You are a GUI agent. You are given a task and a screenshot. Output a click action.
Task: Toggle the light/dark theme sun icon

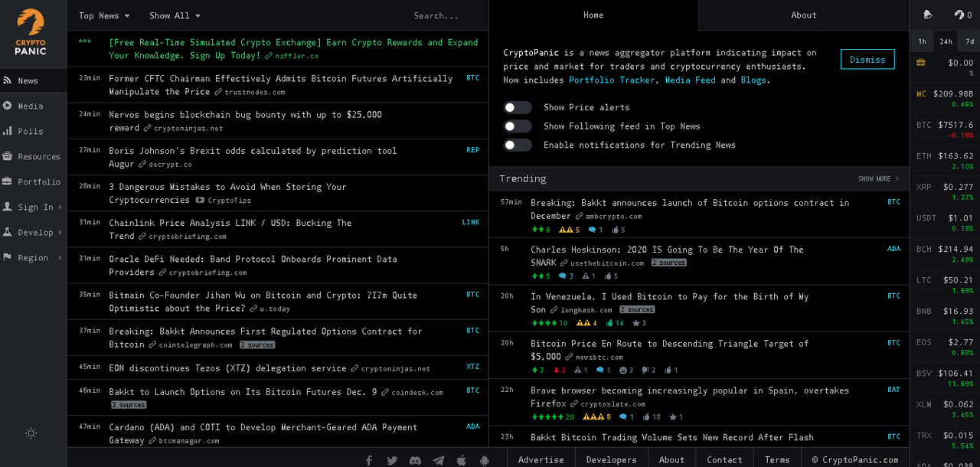[31, 433]
